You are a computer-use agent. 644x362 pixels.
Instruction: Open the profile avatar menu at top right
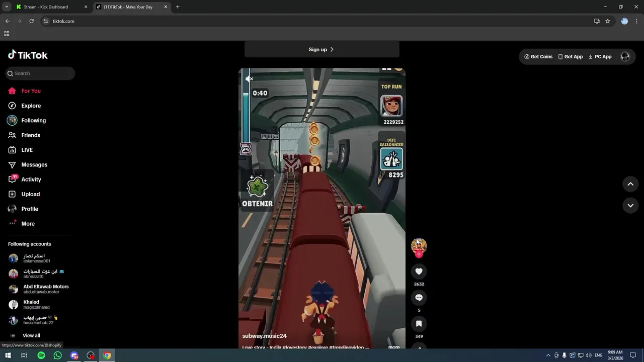point(625,57)
